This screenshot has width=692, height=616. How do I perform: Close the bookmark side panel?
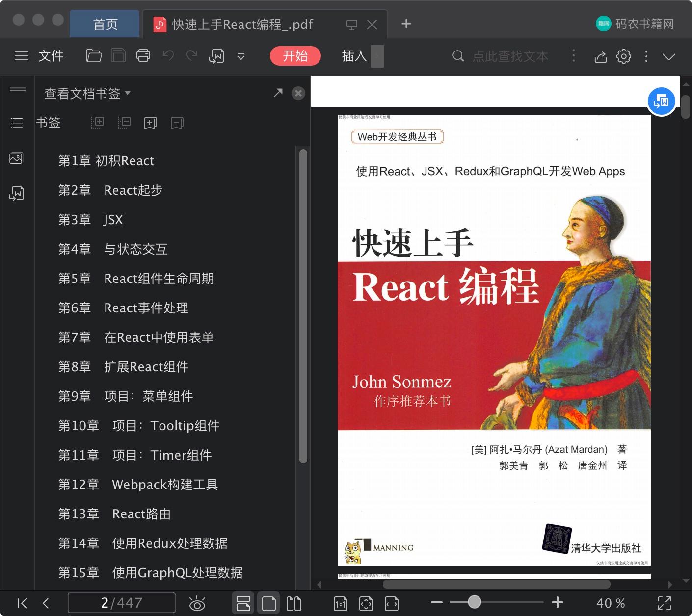[x=298, y=93]
